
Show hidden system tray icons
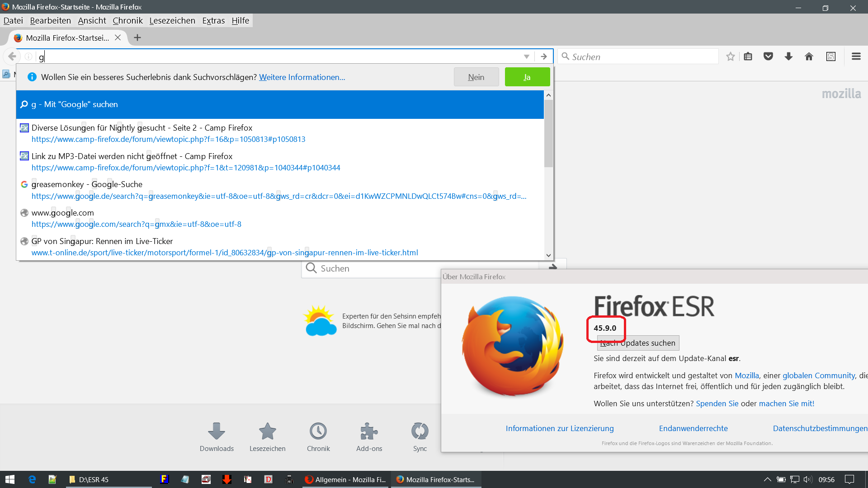click(x=767, y=479)
